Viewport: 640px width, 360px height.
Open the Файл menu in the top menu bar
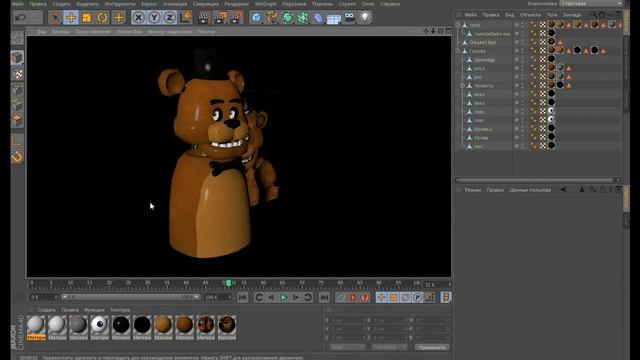[x=18, y=4]
